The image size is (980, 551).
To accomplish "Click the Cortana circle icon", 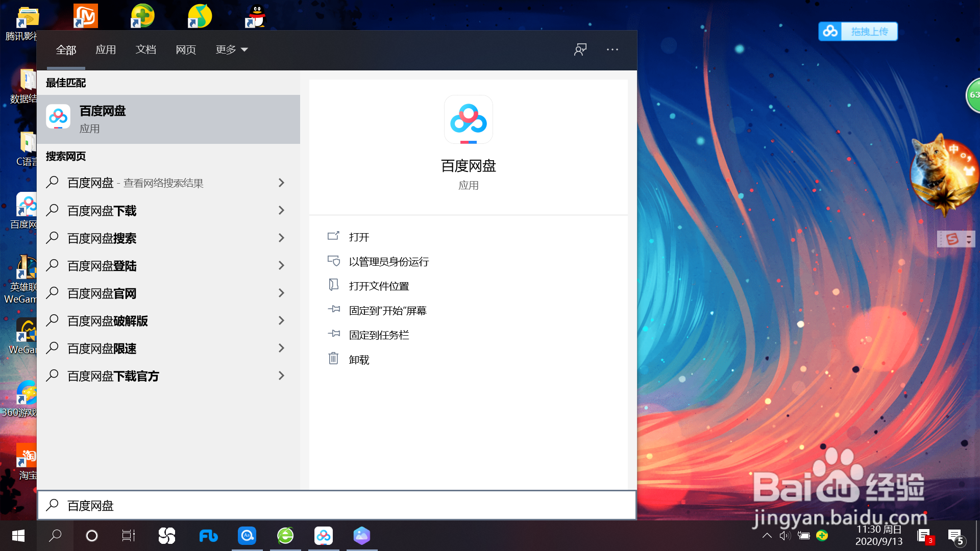I will [92, 536].
